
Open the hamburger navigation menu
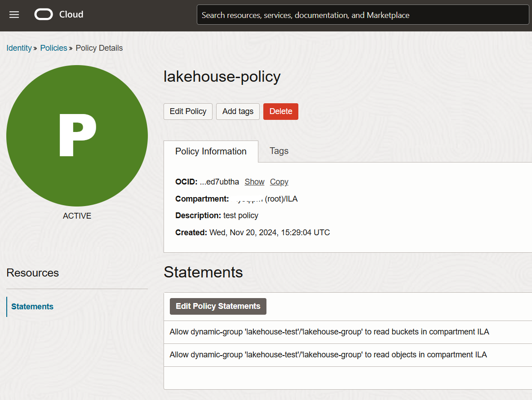click(14, 14)
